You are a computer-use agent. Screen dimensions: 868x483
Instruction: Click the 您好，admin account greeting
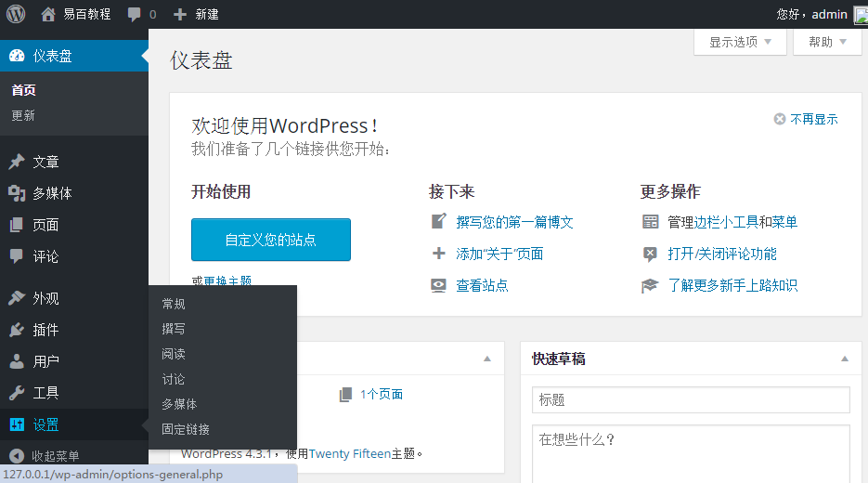811,15
